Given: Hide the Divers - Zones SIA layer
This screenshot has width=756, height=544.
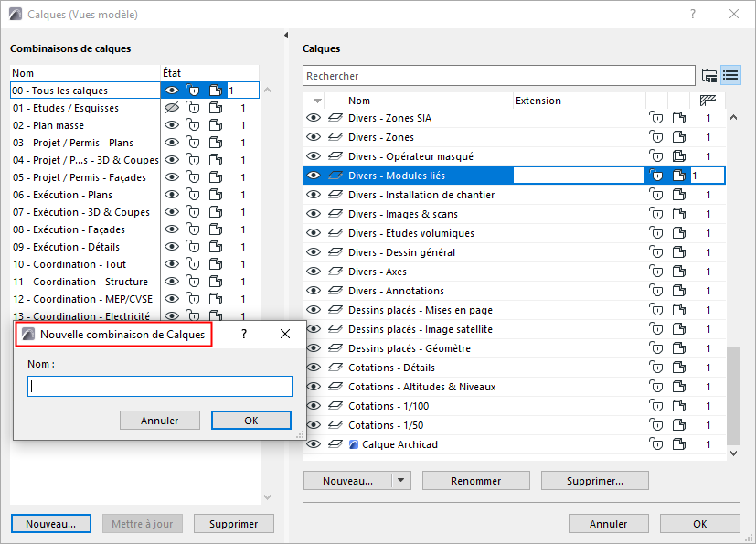Looking at the screenshot, I should click(x=314, y=118).
